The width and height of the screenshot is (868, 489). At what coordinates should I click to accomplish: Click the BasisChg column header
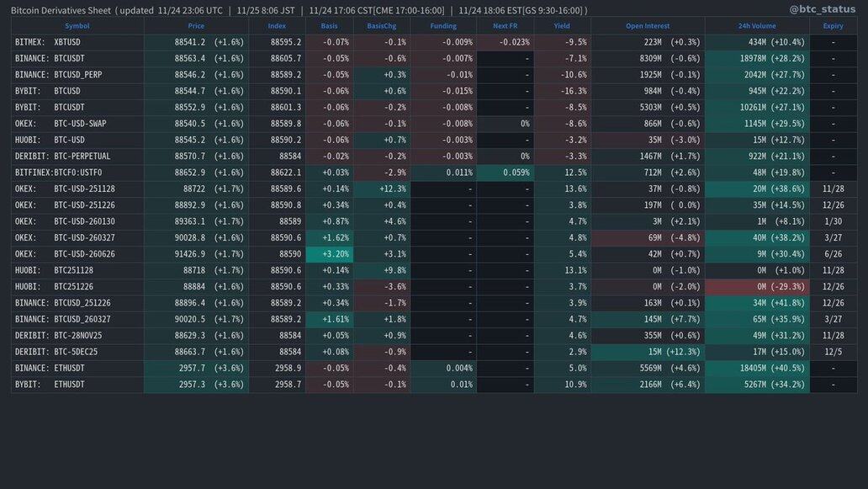[x=381, y=26]
